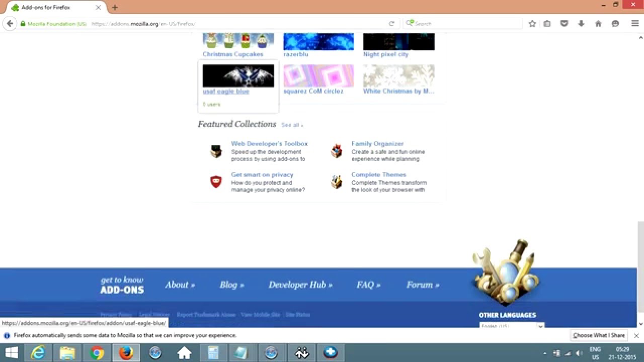Open the Developer Hub footer link
This screenshot has width=644, height=362.
(x=300, y=285)
